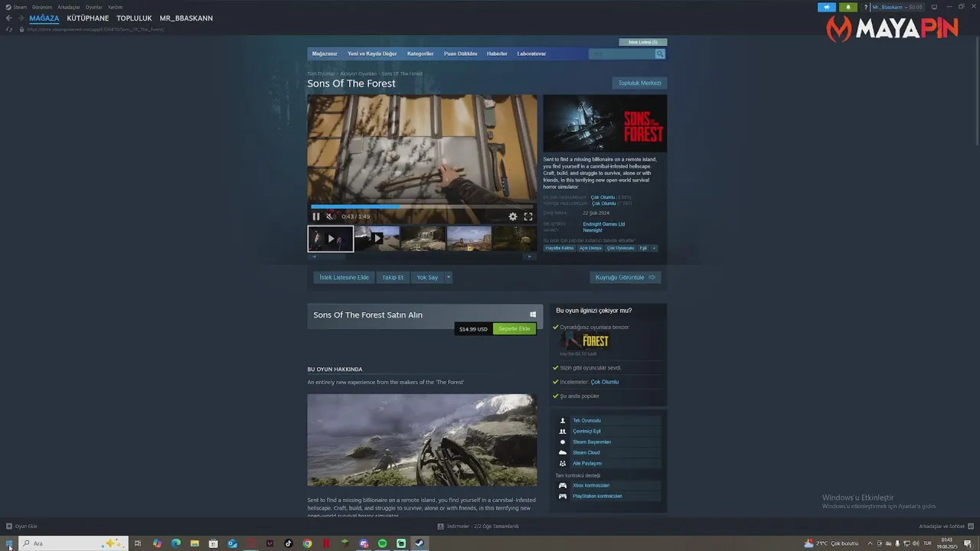Open Endnight Games Ltd developer link
Screen dimensions: 980x551
pos(604,224)
